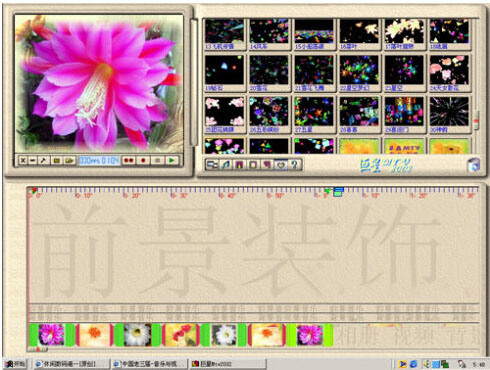
Task: Click the double red dots record button
Action: pyautogui.click(x=128, y=160)
